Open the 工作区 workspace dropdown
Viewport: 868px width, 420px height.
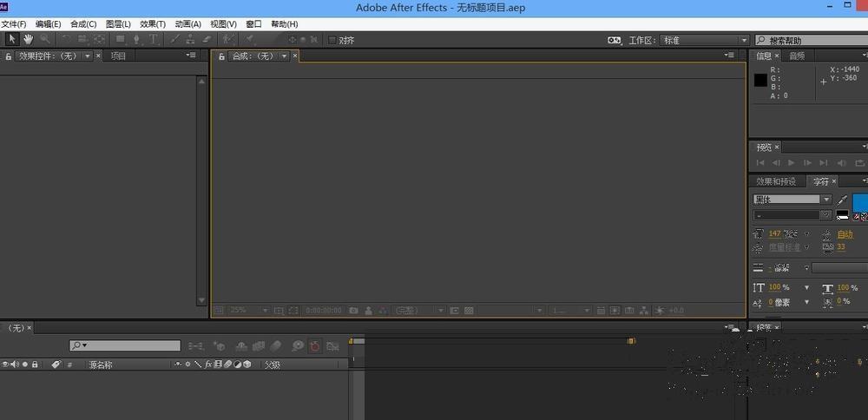point(706,41)
